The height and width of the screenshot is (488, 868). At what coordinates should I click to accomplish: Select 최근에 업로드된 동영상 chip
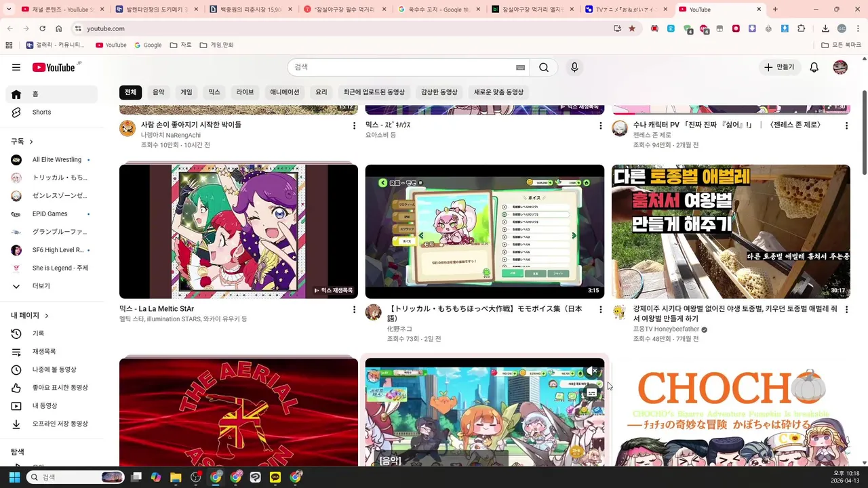point(374,92)
